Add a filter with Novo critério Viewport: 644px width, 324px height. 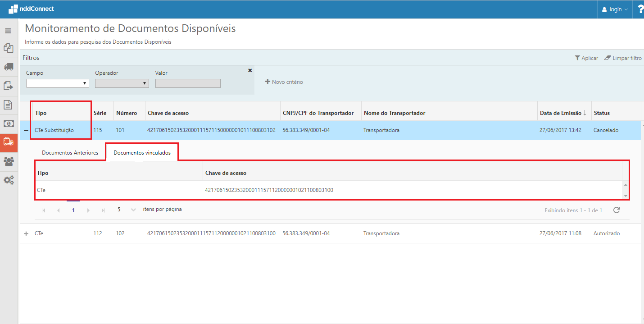284,82
